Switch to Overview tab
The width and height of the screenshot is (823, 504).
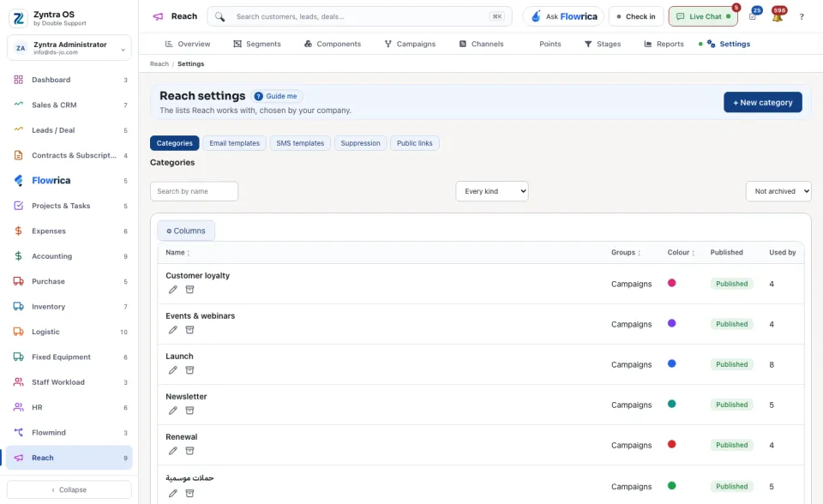pyautogui.click(x=188, y=44)
